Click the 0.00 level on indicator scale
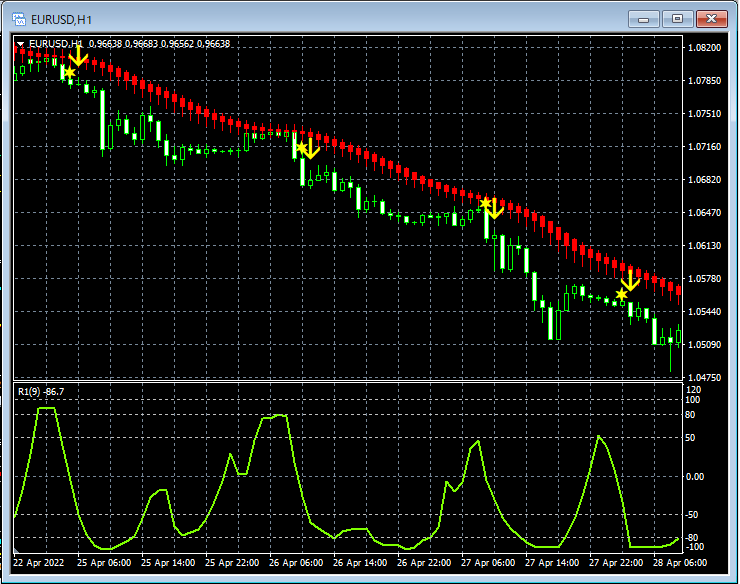The width and height of the screenshot is (740, 584). click(695, 477)
